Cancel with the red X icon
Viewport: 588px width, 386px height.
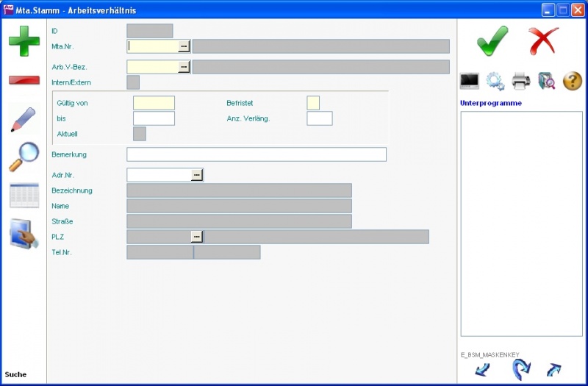coord(544,40)
